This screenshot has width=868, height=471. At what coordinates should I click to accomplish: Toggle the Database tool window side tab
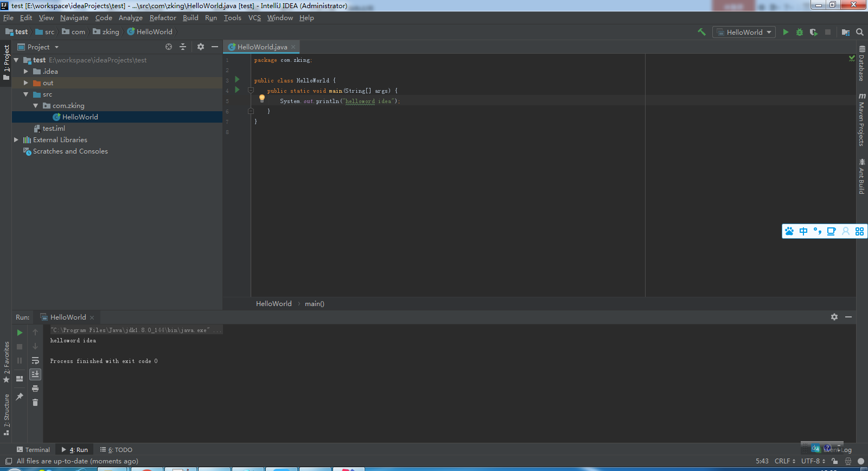click(x=861, y=63)
